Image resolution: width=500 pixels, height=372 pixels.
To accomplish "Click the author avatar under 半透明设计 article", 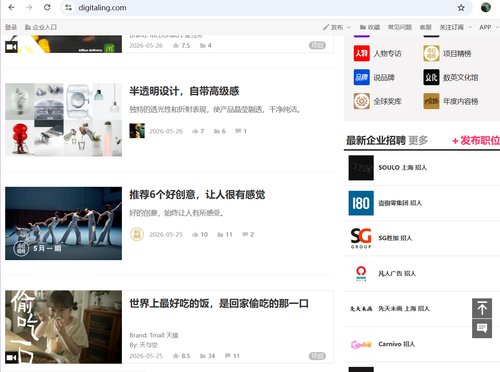I will point(137,131).
